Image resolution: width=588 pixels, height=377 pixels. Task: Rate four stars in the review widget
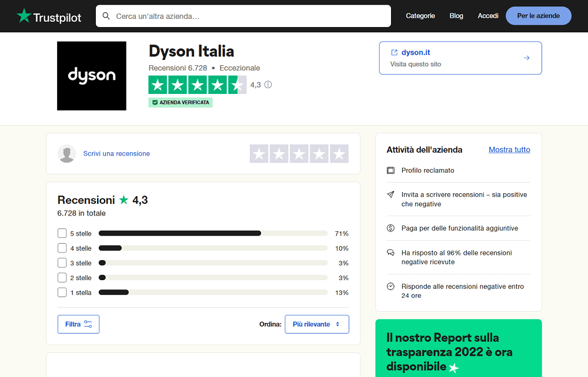(319, 153)
